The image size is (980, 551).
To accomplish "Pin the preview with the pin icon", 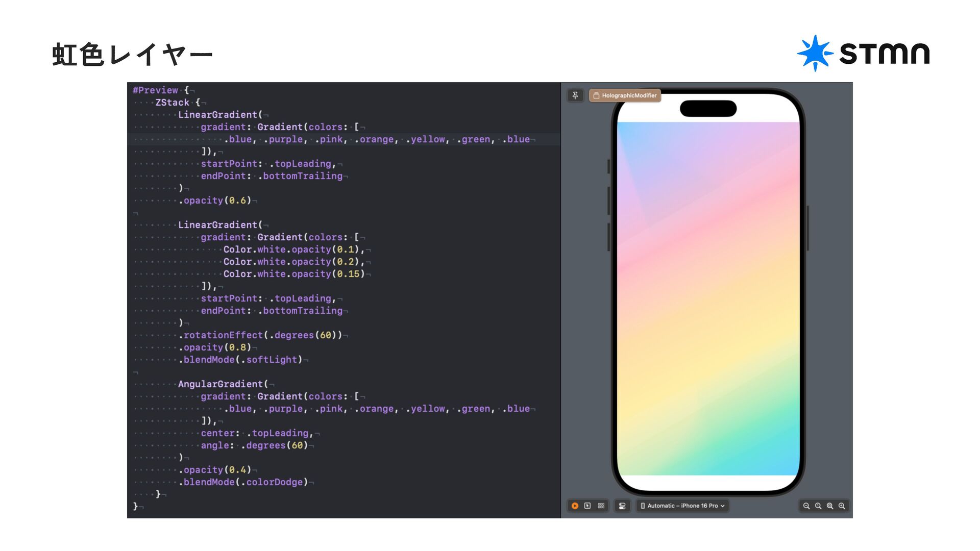I will [575, 95].
